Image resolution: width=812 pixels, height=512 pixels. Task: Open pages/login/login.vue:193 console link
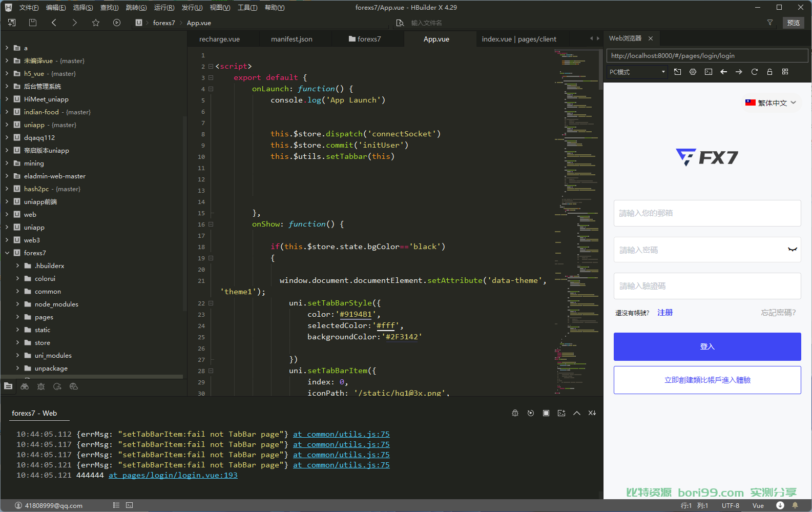173,475
